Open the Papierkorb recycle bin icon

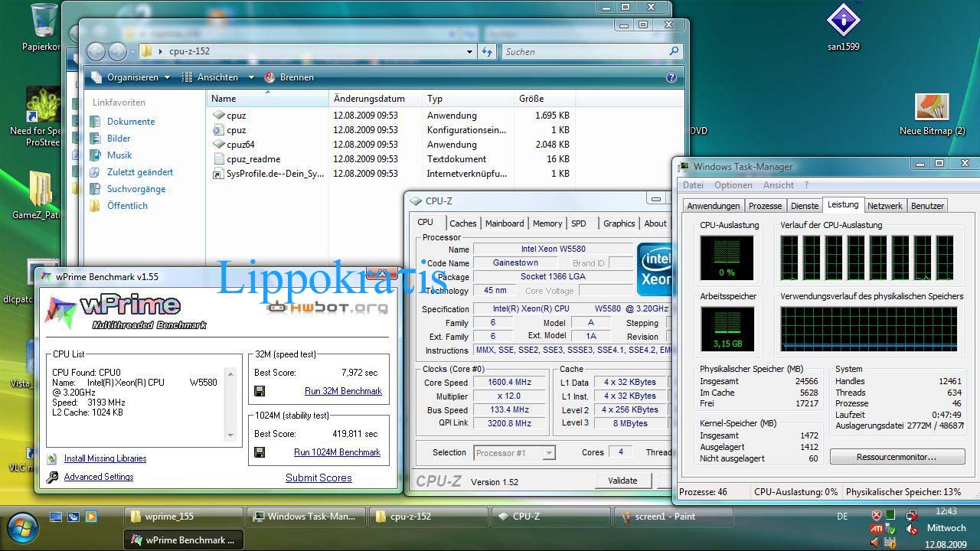44,20
